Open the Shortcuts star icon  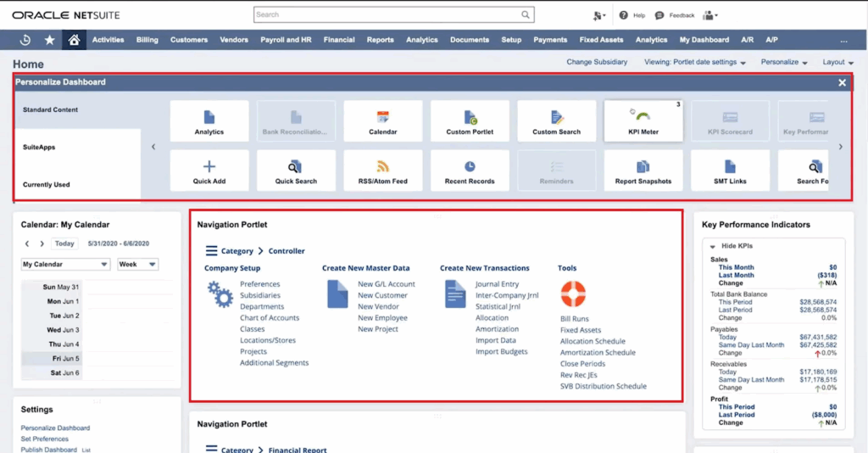click(49, 40)
